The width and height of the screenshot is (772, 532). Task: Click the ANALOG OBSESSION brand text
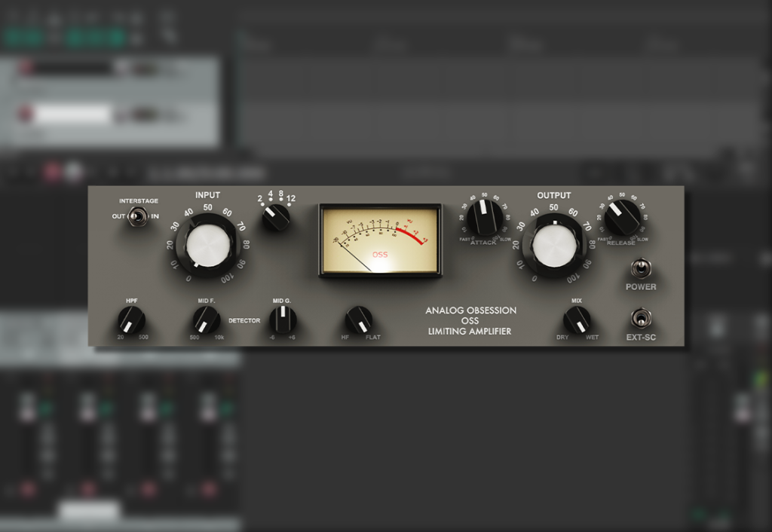[470, 310]
